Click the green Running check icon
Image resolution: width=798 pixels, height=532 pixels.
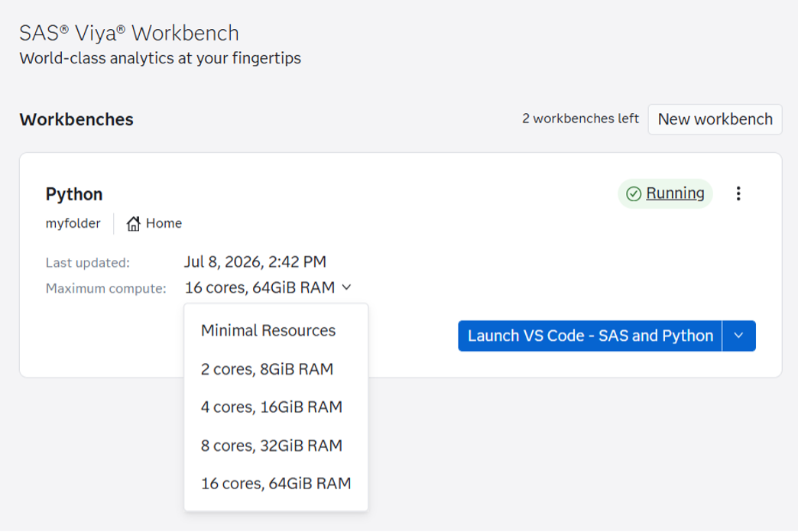pyautogui.click(x=634, y=194)
